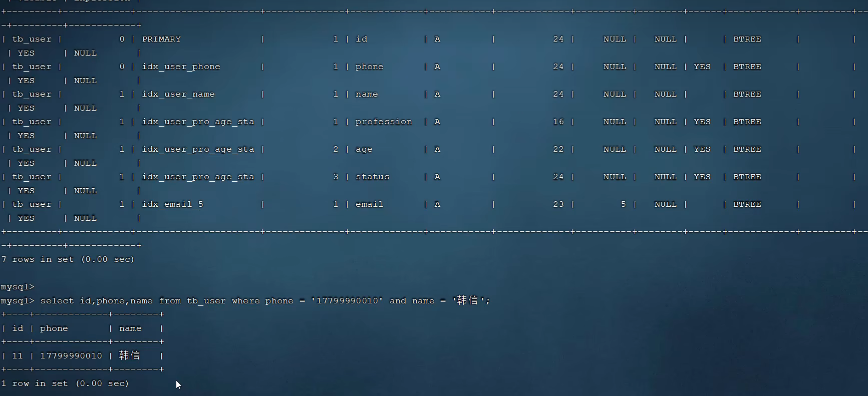Click the idx_user_name index name
Viewport: 868px width, 396px height.
pyautogui.click(x=178, y=94)
